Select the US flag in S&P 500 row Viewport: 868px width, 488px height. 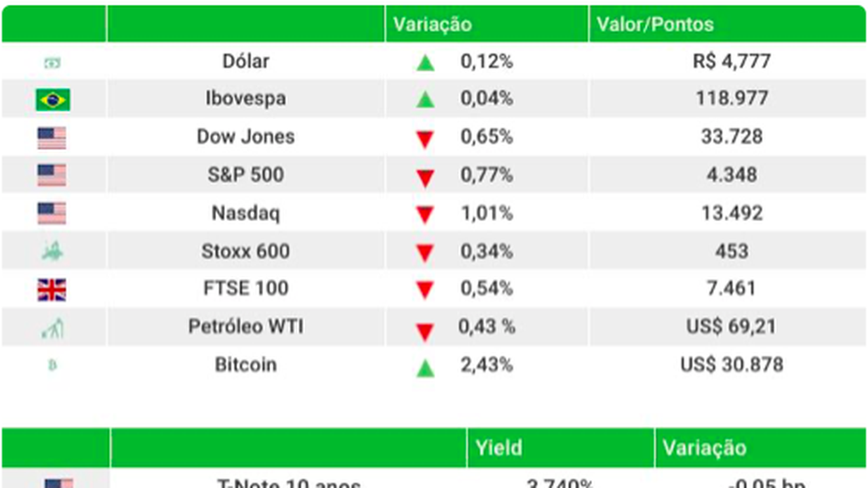click(52, 176)
